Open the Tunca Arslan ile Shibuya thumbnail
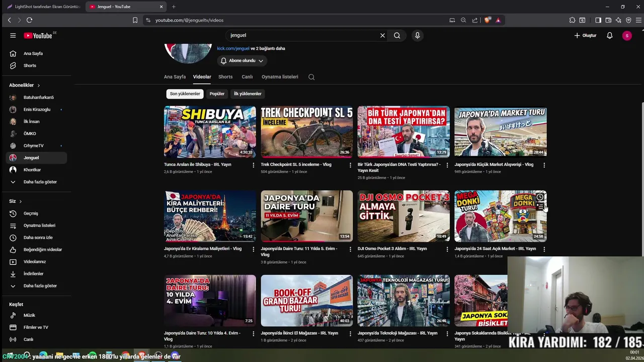 point(210,132)
